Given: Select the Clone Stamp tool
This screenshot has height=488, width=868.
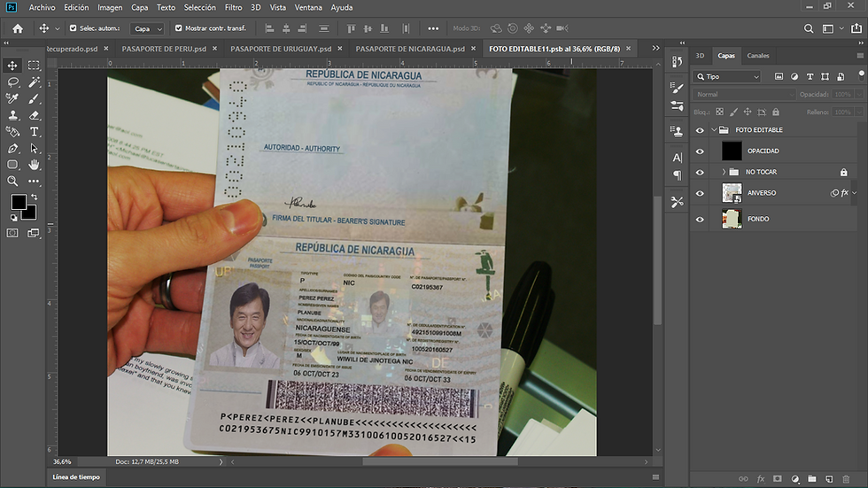Looking at the screenshot, I should point(12,115).
